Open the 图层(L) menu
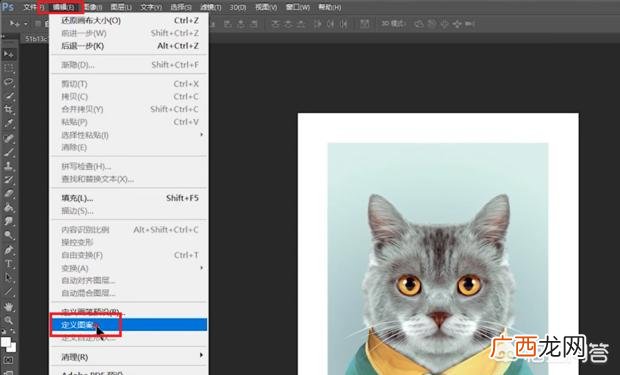Viewport: 620px width, 375px height. 121,7
